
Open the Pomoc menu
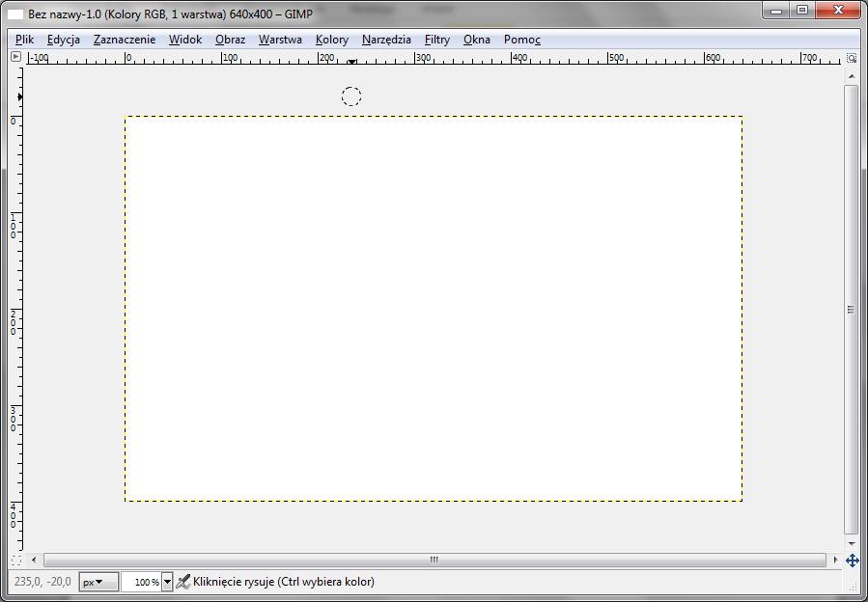coord(522,40)
